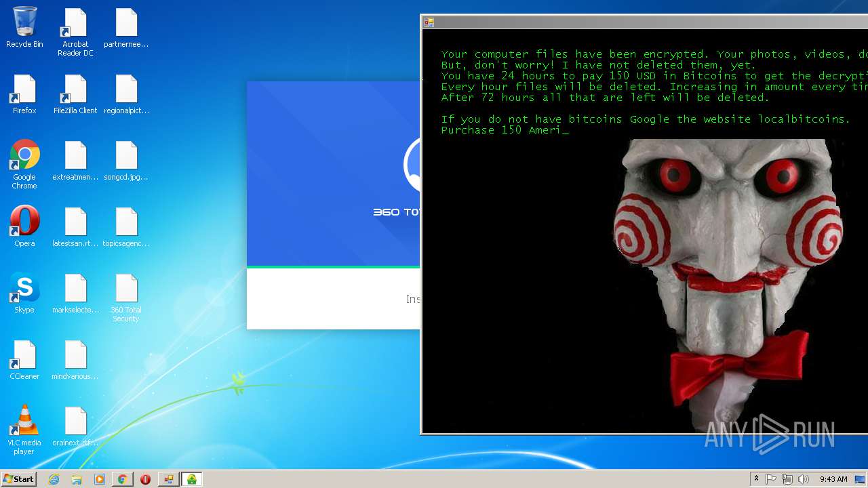Screen dimensions: 868x488
Task: Open volume speaker tray icon
Action: tap(804, 479)
